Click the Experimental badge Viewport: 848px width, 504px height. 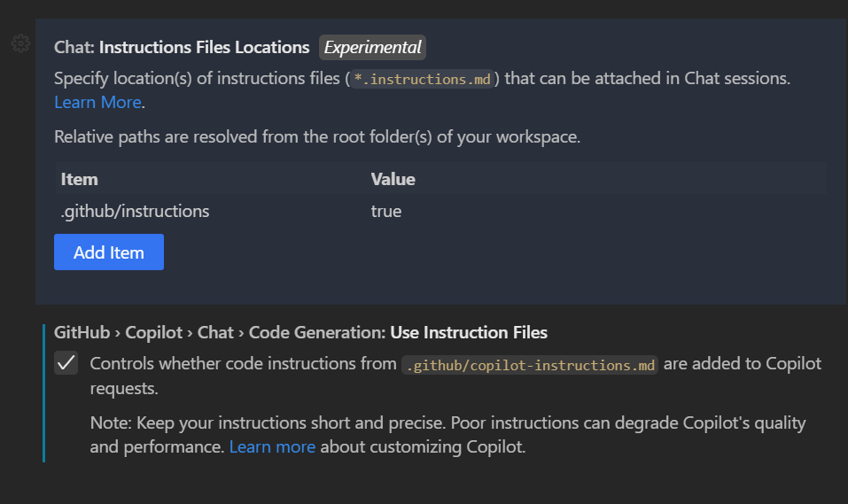click(x=372, y=47)
